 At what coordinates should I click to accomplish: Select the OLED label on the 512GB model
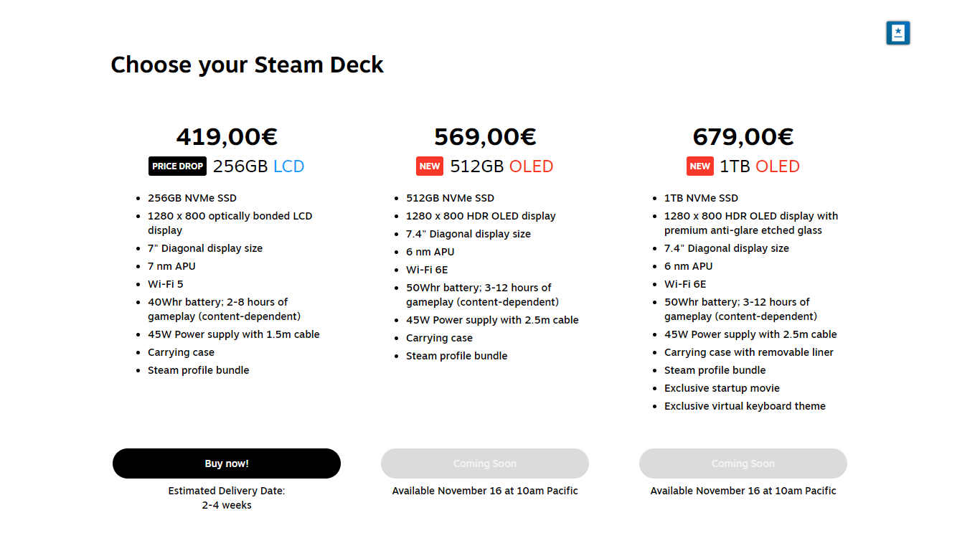532,166
